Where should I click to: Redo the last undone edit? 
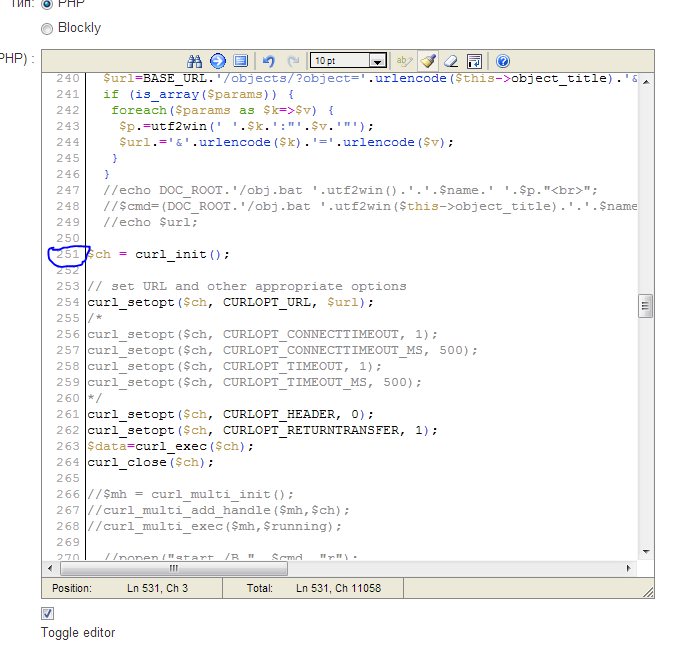293,61
